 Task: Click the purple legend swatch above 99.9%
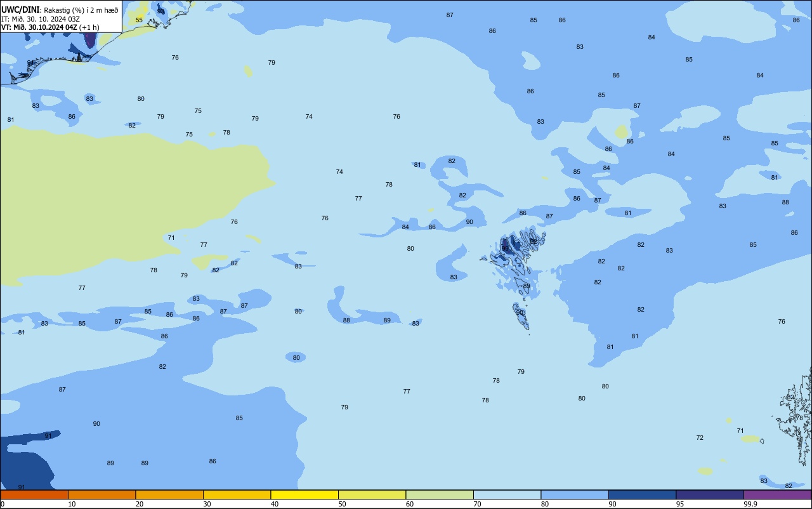tap(777, 494)
